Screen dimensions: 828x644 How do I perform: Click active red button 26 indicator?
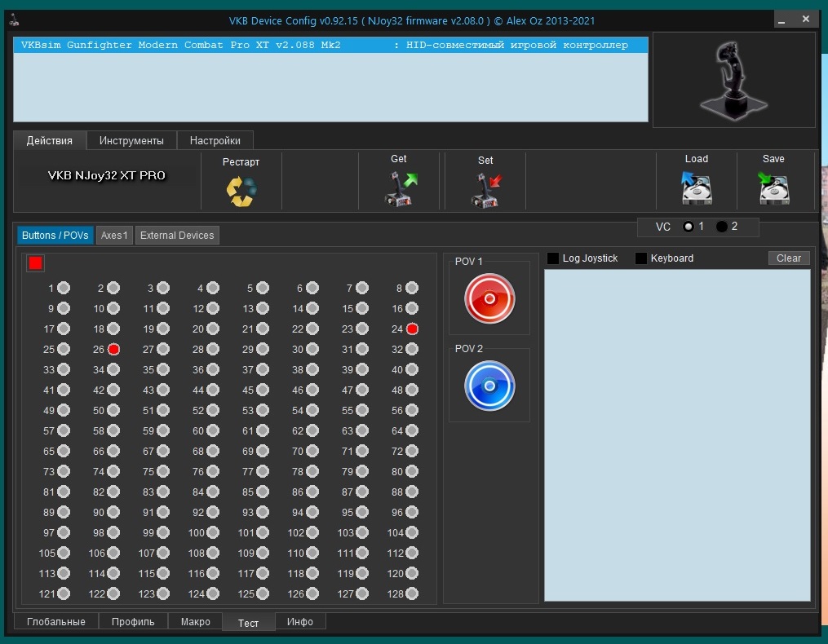(x=113, y=349)
